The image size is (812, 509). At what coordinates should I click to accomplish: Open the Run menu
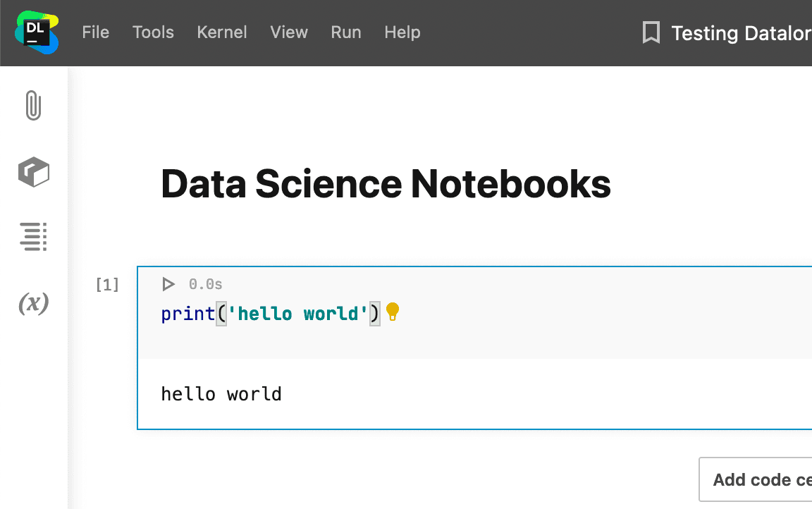(x=345, y=32)
